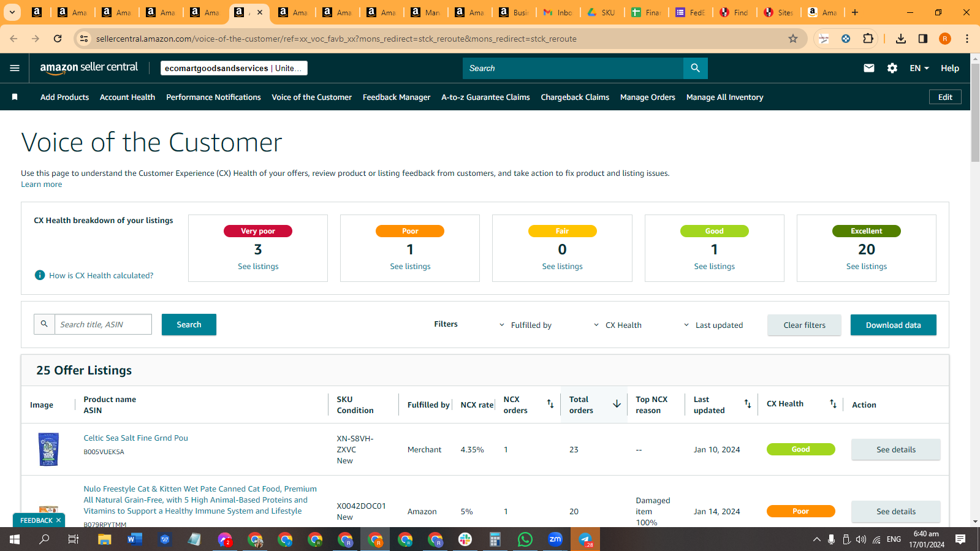The height and width of the screenshot is (551, 980).
Task: Switch to the Inbox Gmail tab
Action: point(557,12)
